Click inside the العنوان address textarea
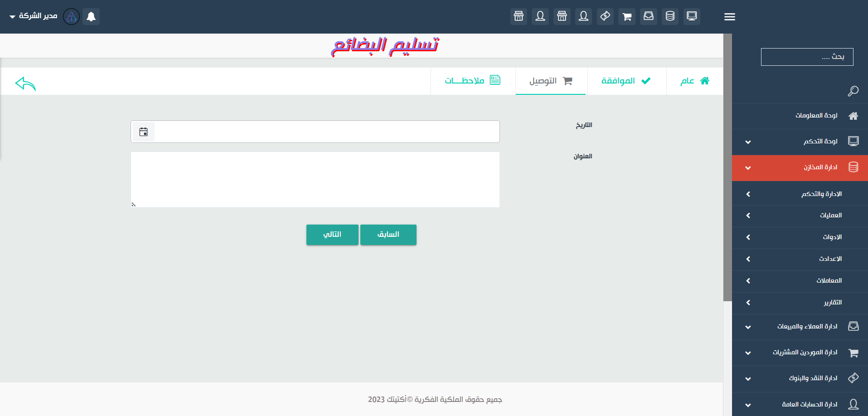 pyautogui.click(x=315, y=180)
